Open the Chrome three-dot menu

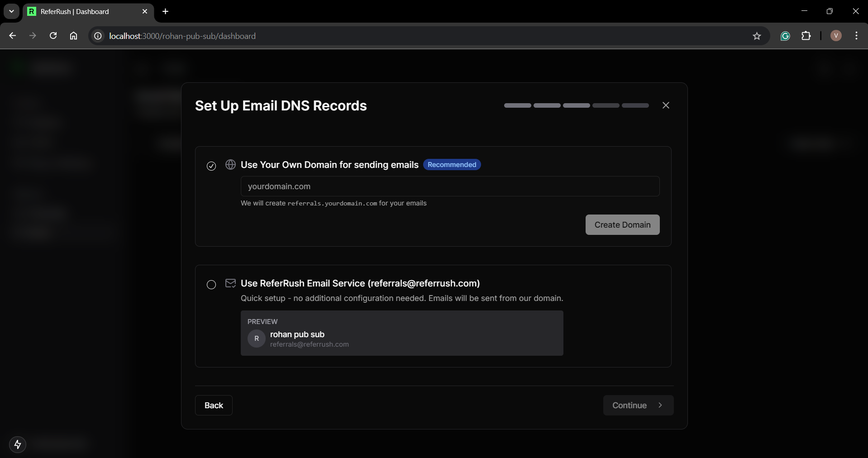(856, 36)
